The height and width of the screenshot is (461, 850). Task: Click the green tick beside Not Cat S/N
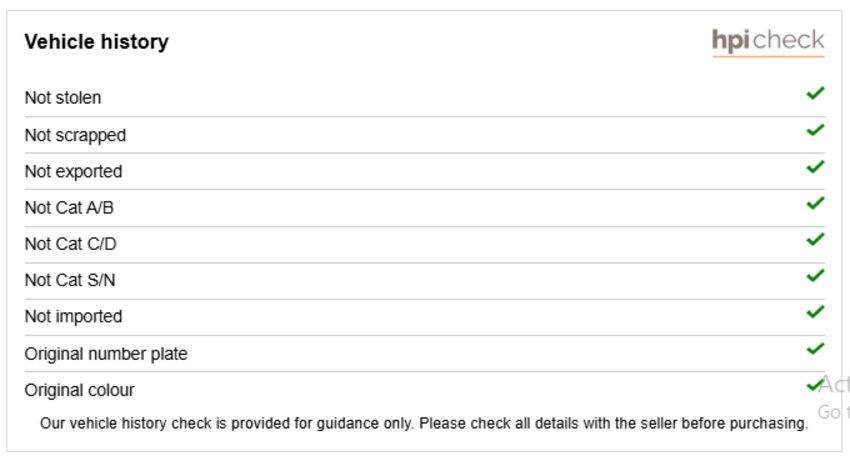pyautogui.click(x=815, y=276)
